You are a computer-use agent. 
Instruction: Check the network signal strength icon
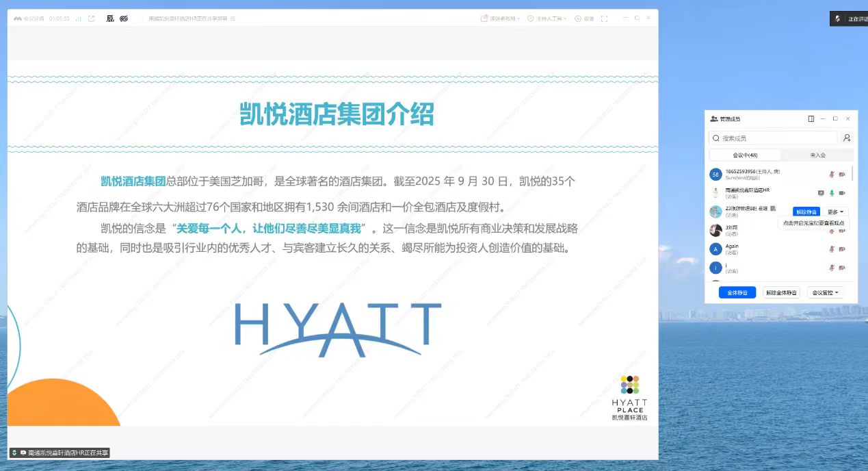79,18
